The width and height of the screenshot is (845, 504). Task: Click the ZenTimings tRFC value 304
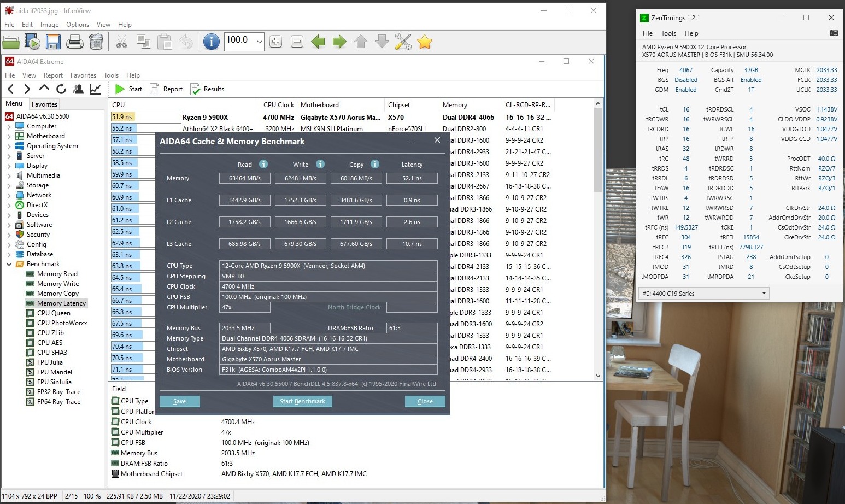point(686,237)
